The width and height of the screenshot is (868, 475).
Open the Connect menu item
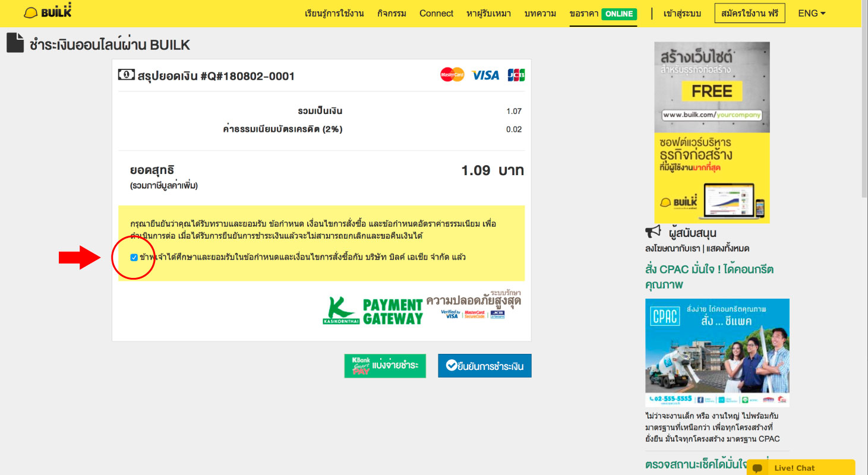point(436,13)
